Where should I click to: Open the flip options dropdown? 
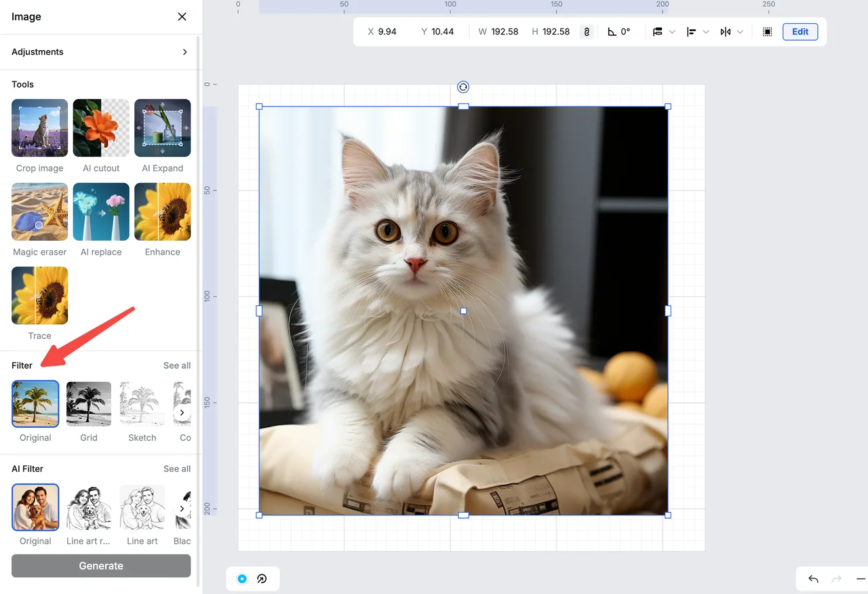pos(740,32)
